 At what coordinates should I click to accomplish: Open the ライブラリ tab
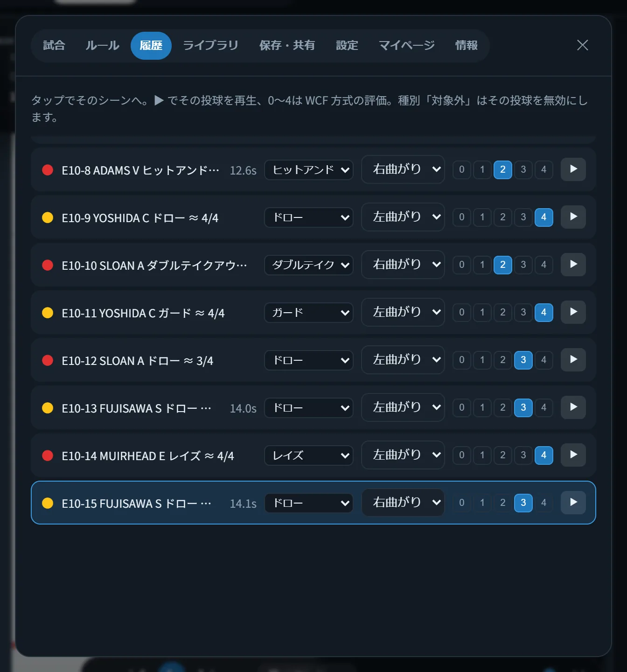tap(211, 45)
